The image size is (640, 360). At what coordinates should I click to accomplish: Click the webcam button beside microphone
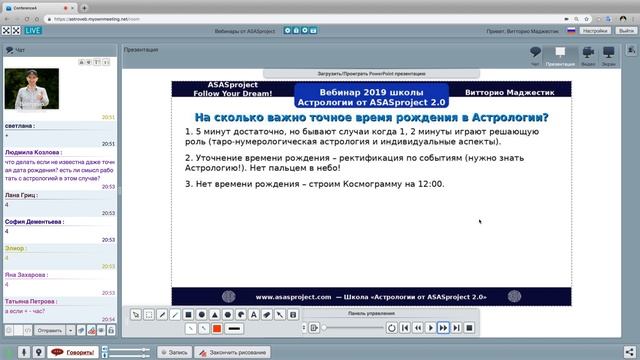pyautogui.click(x=39, y=352)
